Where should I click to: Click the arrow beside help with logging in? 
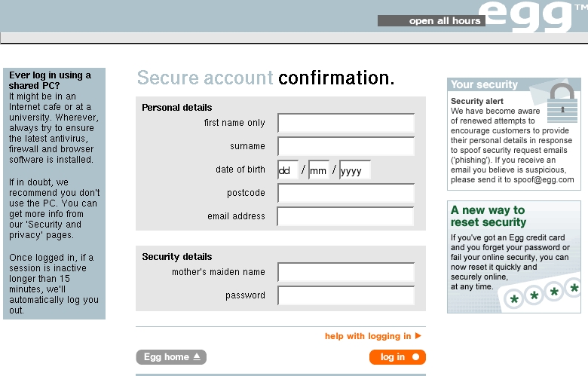pyautogui.click(x=418, y=336)
